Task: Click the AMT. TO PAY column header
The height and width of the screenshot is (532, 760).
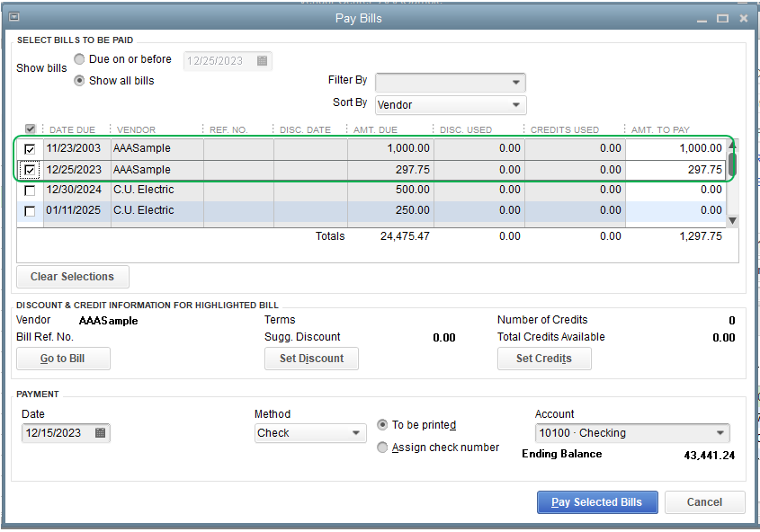Action: (661, 129)
